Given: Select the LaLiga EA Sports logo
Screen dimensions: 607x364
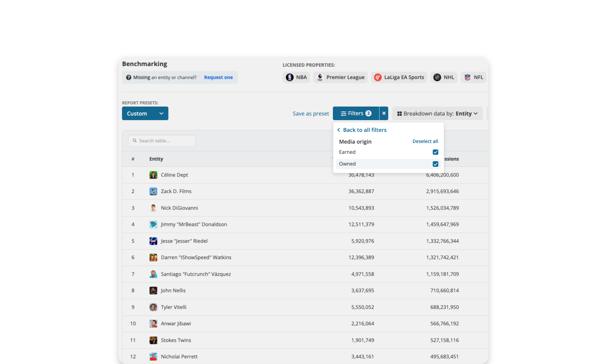Looking at the screenshot, I should (378, 77).
